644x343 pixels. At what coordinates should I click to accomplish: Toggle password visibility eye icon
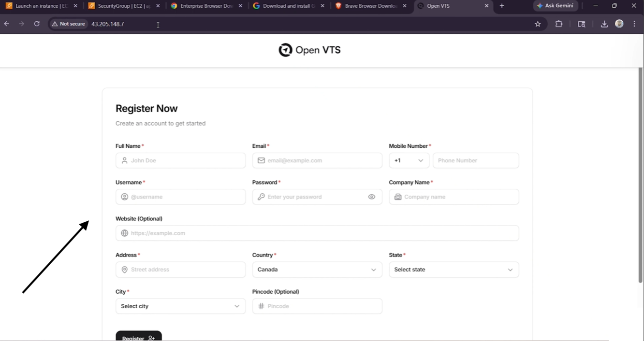point(371,197)
